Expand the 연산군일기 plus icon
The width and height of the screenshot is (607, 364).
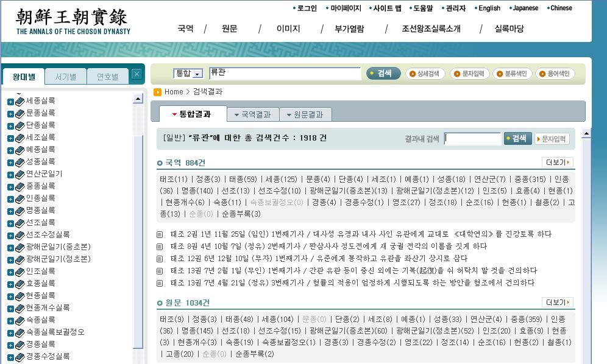tap(10, 175)
